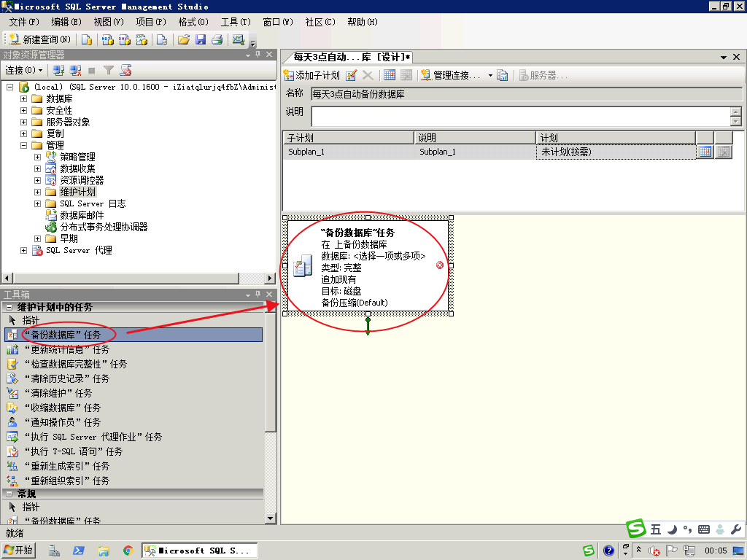Screen dimensions: 747x560
Task: Open the Manage Connections button
Action: click(x=451, y=75)
